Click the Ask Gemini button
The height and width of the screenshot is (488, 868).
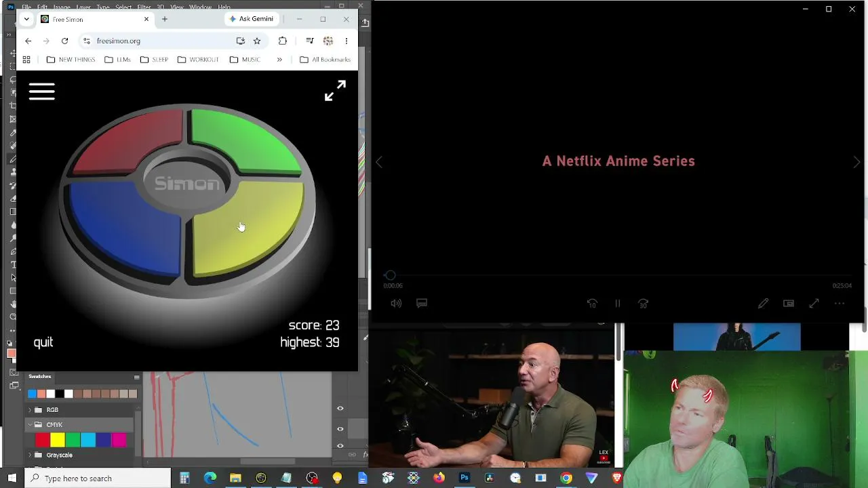251,19
